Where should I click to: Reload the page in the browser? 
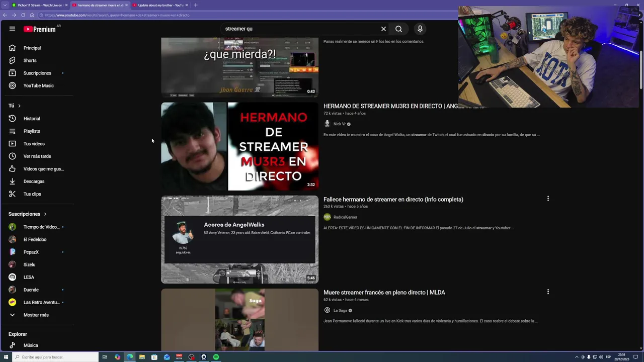click(23, 15)
